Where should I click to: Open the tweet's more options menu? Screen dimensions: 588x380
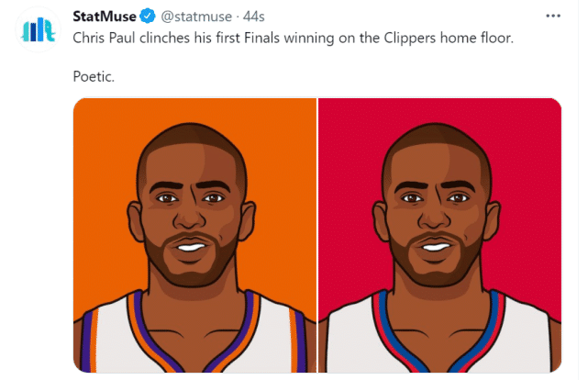(x=552, y=17)
